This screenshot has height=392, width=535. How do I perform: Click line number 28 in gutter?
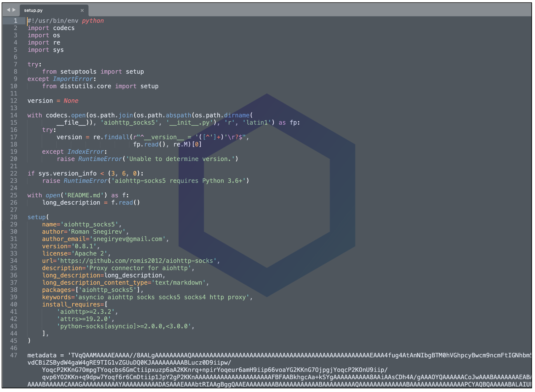[14, 217]
